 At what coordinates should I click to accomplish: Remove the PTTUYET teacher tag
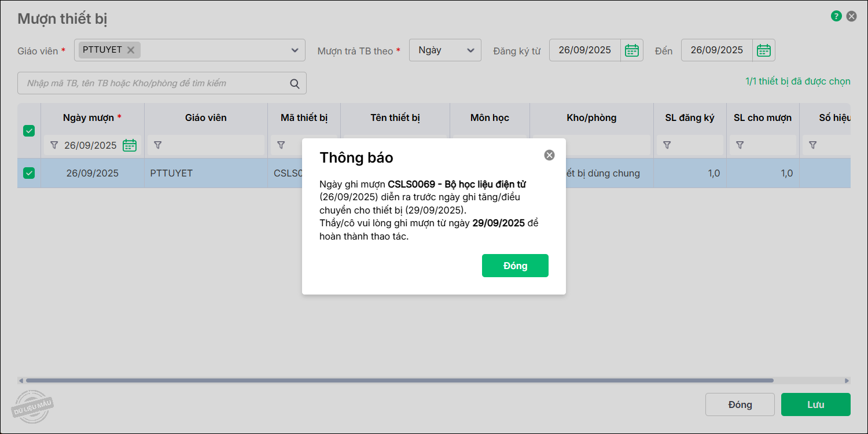click(x=131, y=50)
